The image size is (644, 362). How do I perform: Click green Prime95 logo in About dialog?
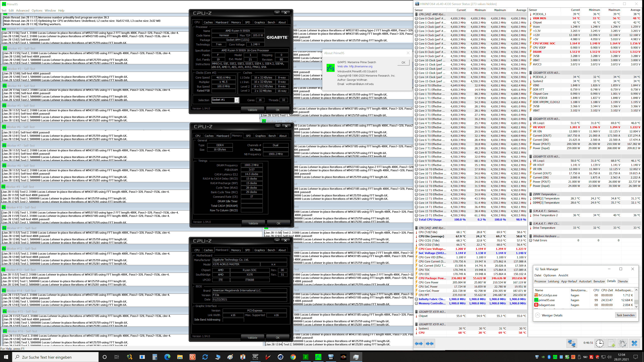tap(331, 68)
